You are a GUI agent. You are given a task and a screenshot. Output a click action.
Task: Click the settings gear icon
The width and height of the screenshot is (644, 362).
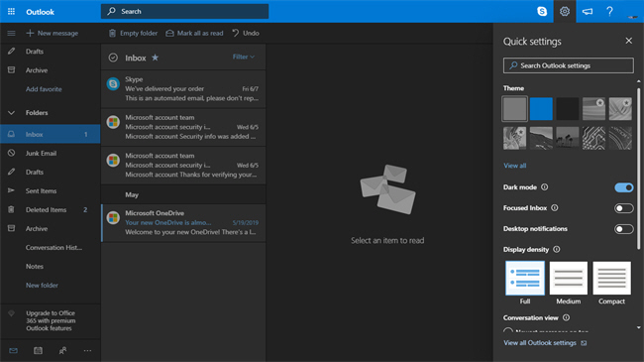click(565, 12)
